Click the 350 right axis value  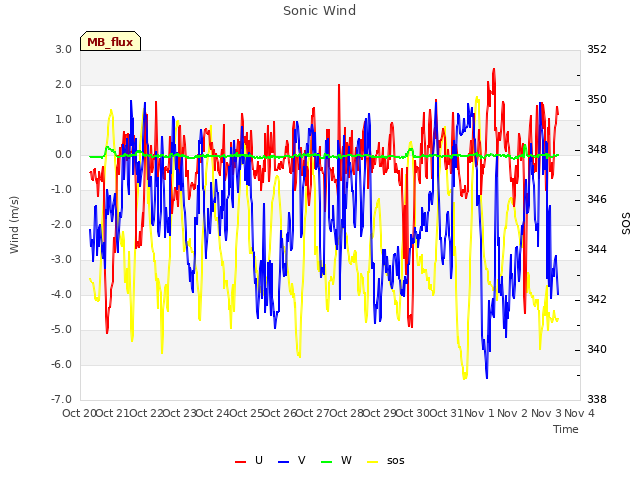pos(597,99)
